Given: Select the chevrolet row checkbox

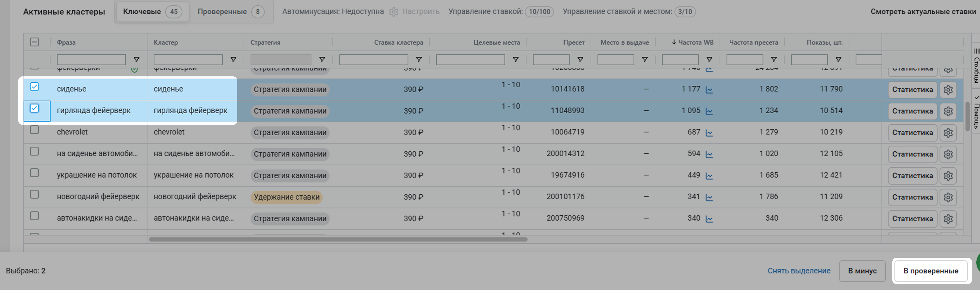Looking at the screenshot, I should pyautogui.click(x=34, y=130).
